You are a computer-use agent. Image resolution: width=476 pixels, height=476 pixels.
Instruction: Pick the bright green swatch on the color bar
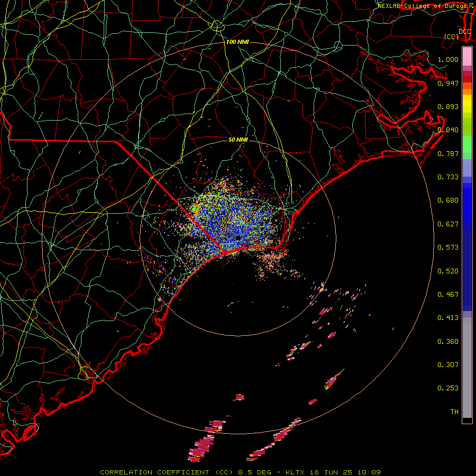(x=467, y=144)
